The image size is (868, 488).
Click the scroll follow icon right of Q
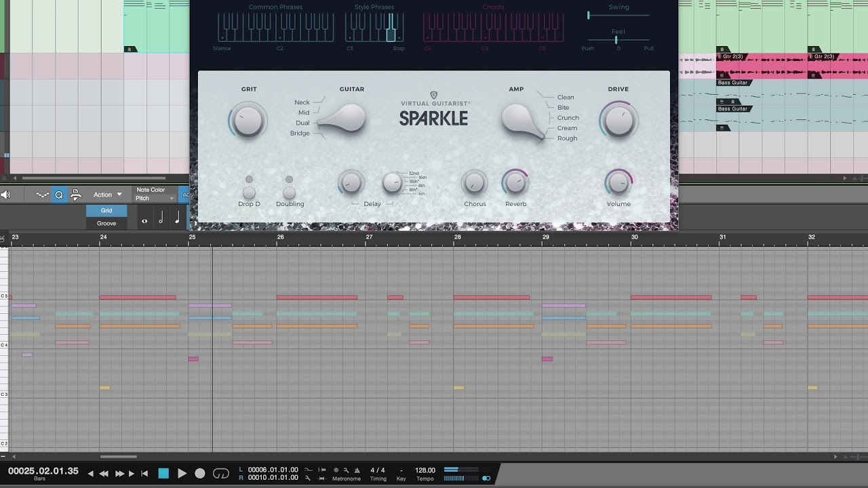pyautogui.click(x=76, y=195)
